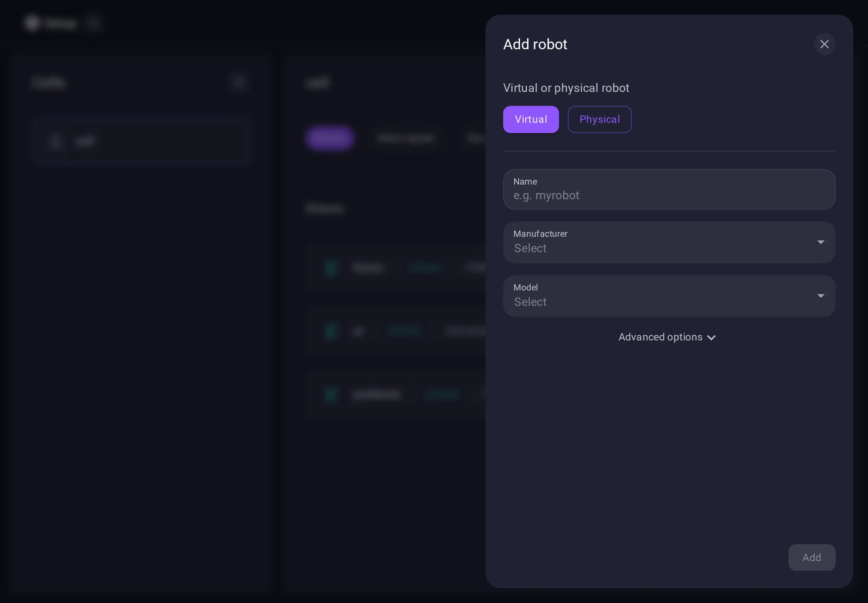Expand the Advanced options chevron
The width and height of the screenshot is (868, 603).
pyautogui.click(x=711, y=338)
